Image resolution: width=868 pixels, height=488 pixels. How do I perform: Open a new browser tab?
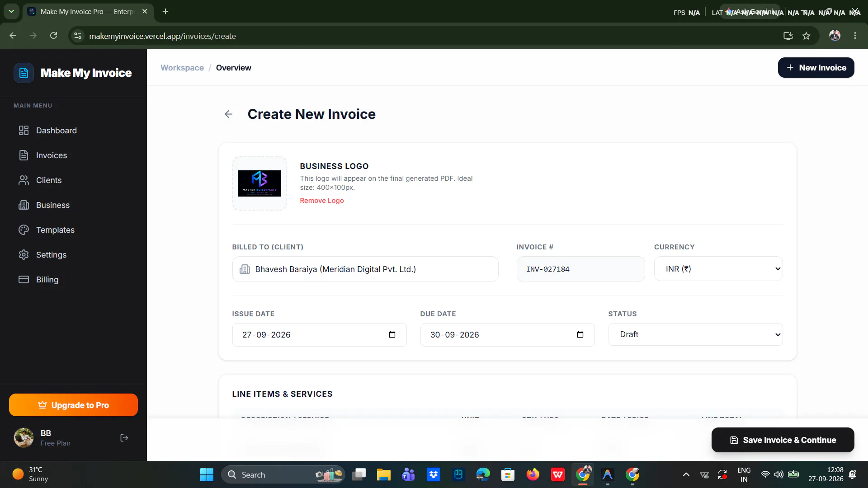pos(165,11)
